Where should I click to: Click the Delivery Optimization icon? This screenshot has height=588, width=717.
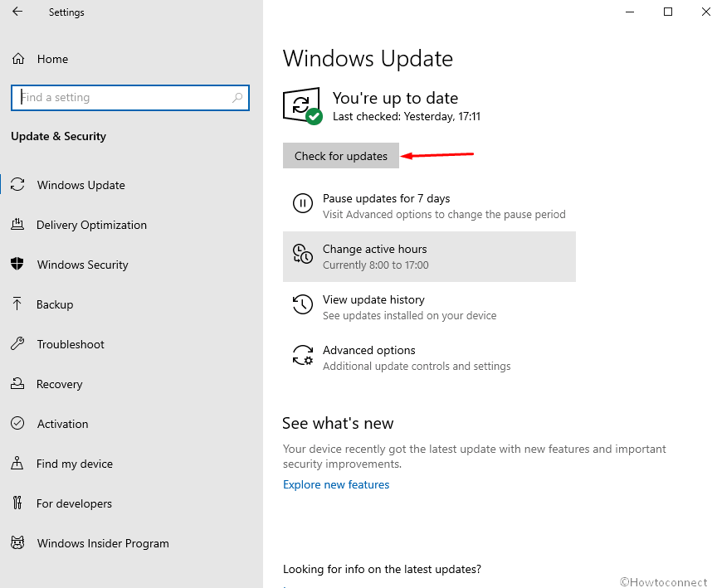click(x=17, y=224)
